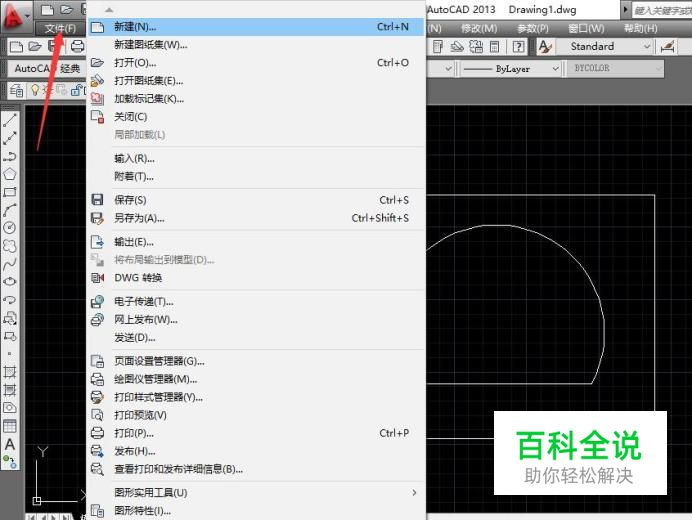
Task: Select the Polyline tool
Action: point(10,156)
